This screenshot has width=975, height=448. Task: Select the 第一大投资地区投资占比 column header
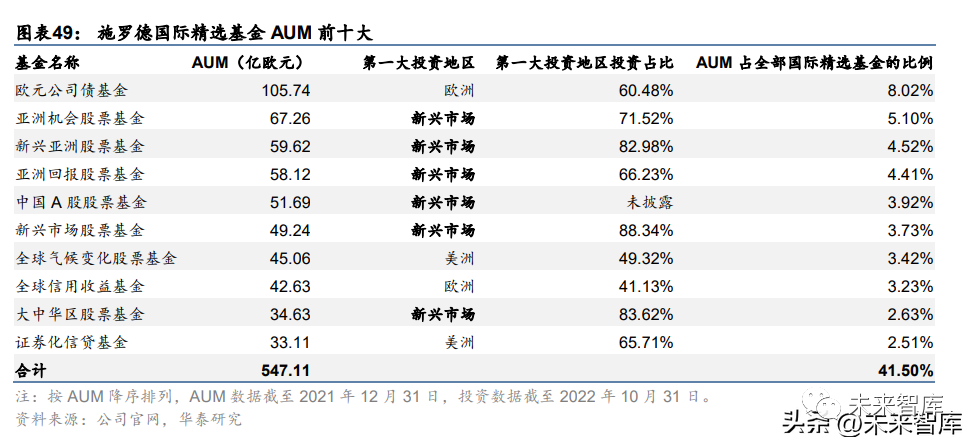coord(585,62)
